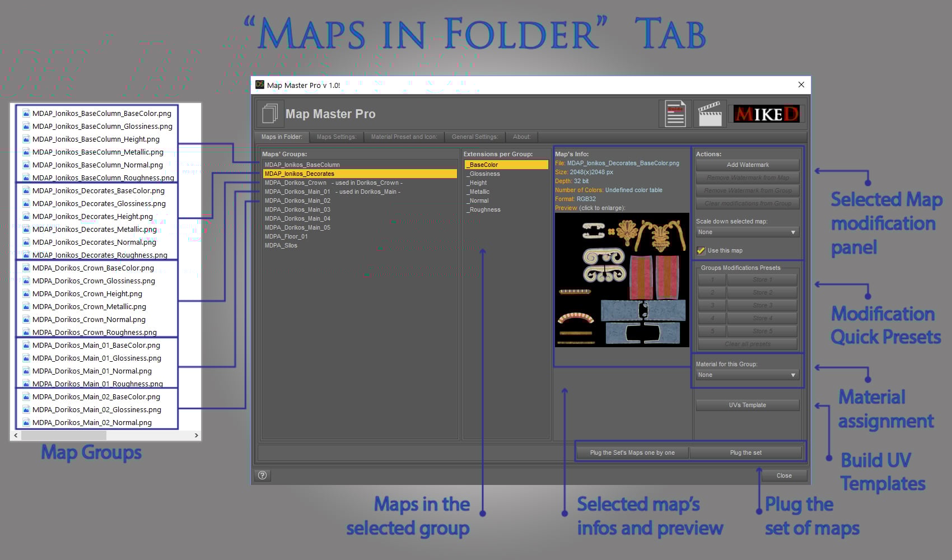Click the Plug the set button

tap(745, 452)
